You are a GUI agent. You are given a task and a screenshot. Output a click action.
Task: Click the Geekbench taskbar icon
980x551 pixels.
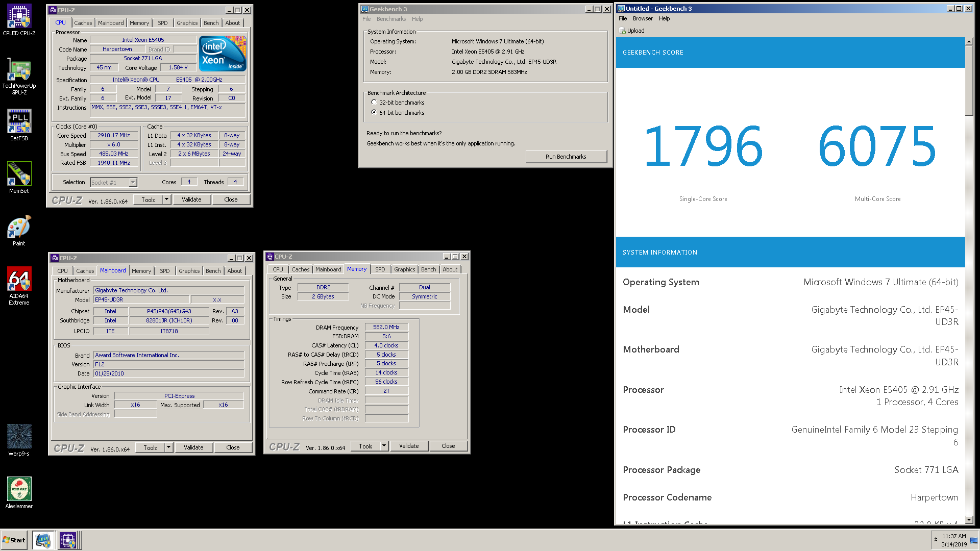pos(43,540)
